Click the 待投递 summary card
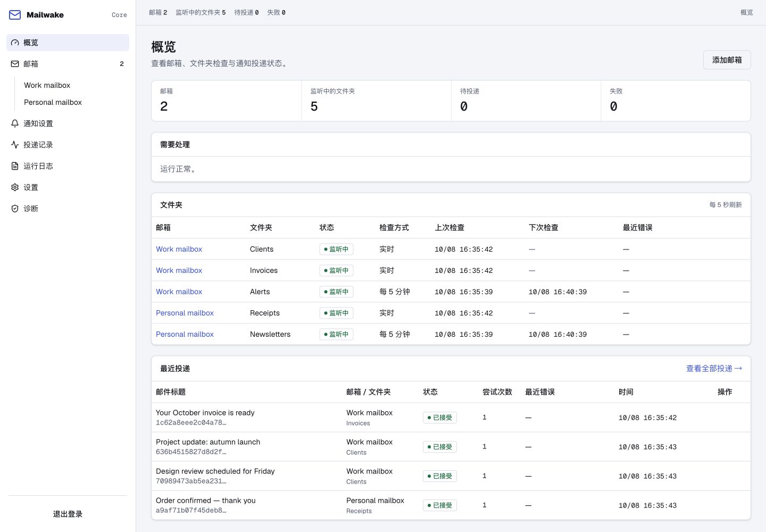Screen dimensions: 766x532 point(526,101)
